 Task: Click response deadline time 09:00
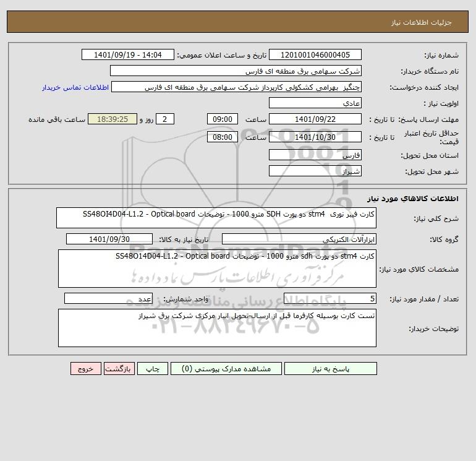tap(222, 119)
